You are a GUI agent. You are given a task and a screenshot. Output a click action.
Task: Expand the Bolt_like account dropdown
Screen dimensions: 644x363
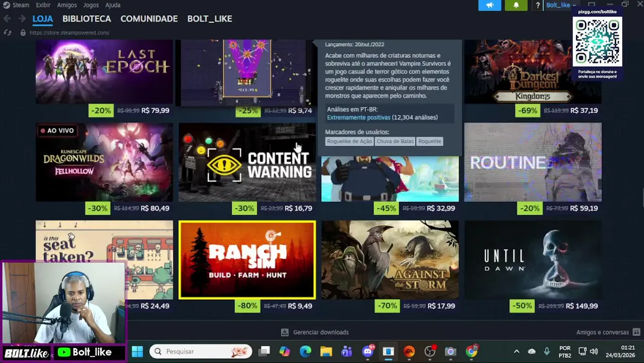561,5
